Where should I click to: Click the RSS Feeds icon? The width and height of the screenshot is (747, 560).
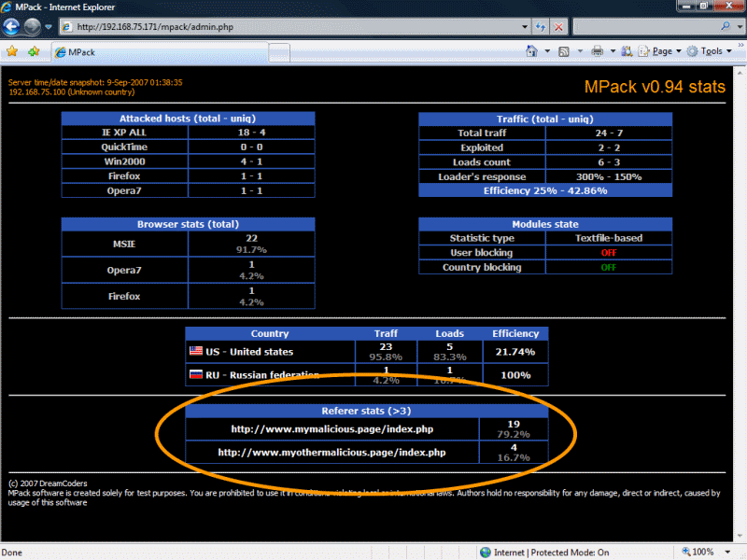pyautogui.click(x=564, y=51)
